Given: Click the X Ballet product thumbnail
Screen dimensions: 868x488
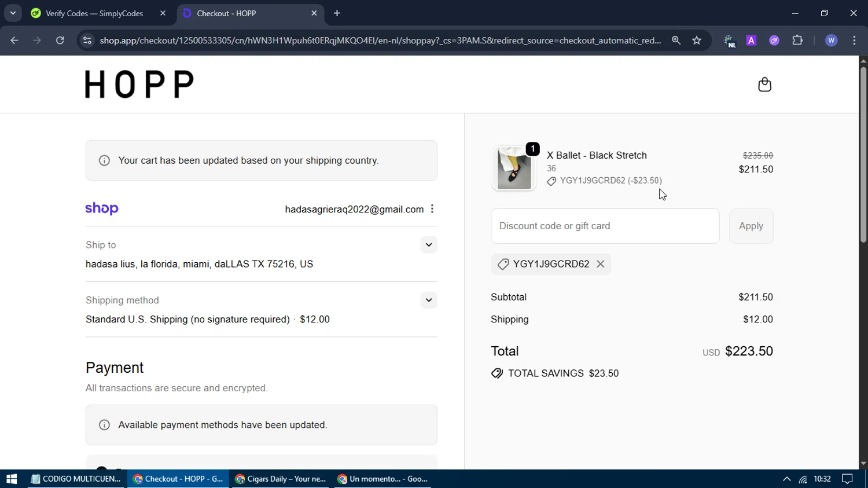Looking at the screenshot, I should coord(514,168).
